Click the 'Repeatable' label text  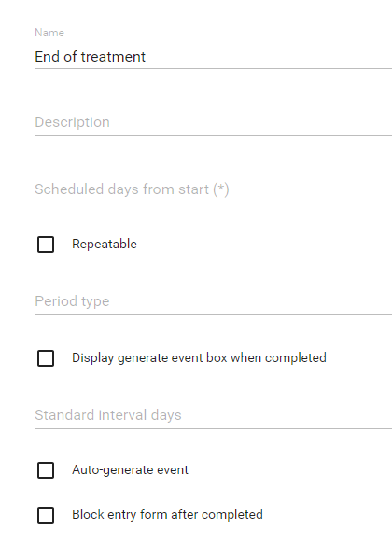[x=105, y=244]
